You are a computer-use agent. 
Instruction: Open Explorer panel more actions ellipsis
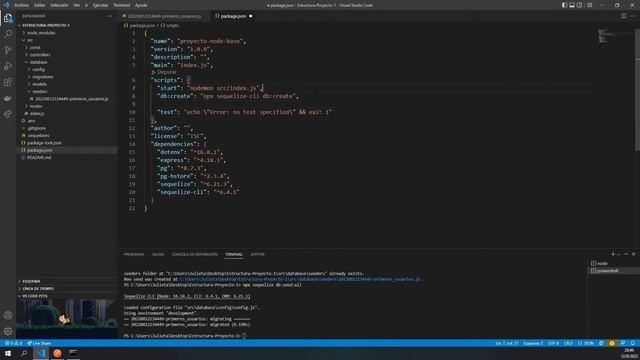(x=110, y=16)
